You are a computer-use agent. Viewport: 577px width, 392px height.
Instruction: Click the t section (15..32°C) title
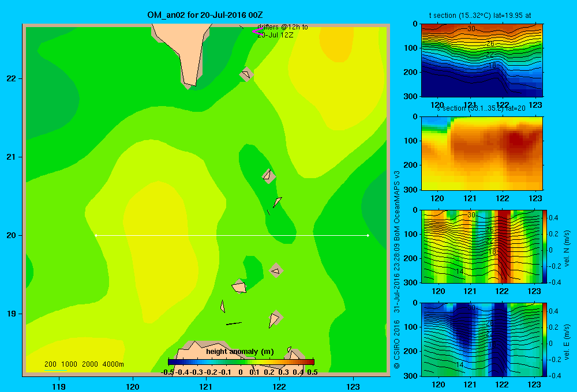[x=480, y=16]
